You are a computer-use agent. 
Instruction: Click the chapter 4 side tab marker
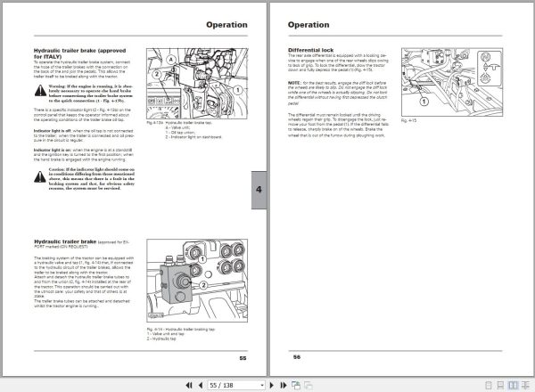[259, 190]
